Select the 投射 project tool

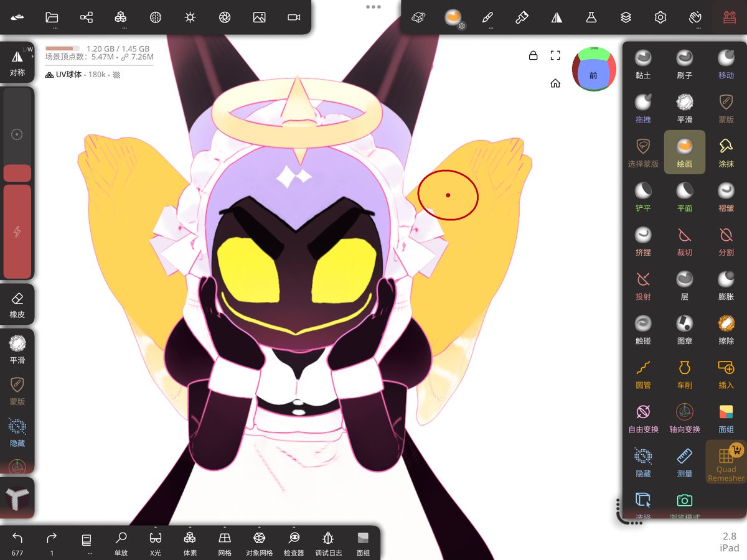click(x=643, y=285)
